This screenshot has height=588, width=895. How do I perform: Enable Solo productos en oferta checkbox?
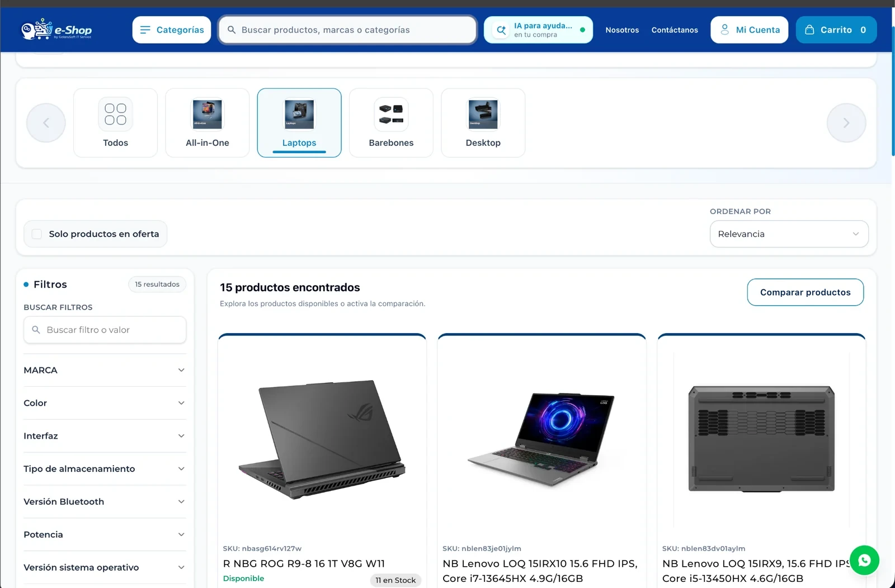pyautogui.click(x=37, y=234)
